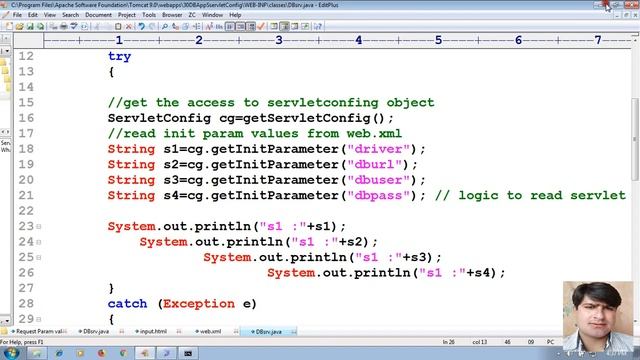The width and height of the screenshot is (640, 360).
Task: Click the Replace toolbar icon
Action: 175,27
